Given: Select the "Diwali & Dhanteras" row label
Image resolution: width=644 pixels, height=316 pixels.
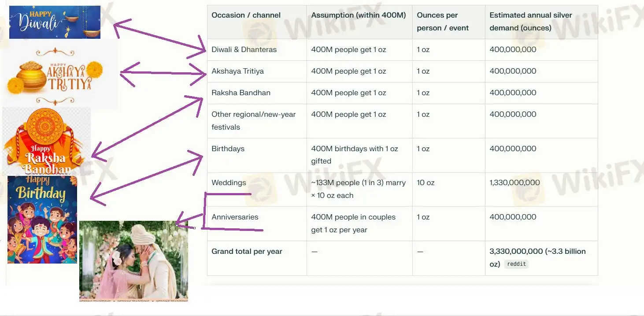Looking at the screenshot, I should tap(244, 50).
